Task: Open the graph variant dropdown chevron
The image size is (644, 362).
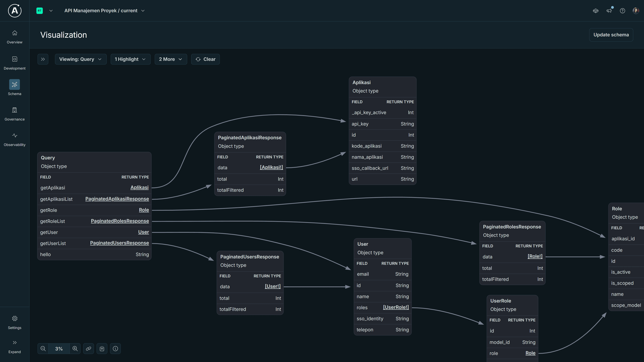Action: [143, 11]
